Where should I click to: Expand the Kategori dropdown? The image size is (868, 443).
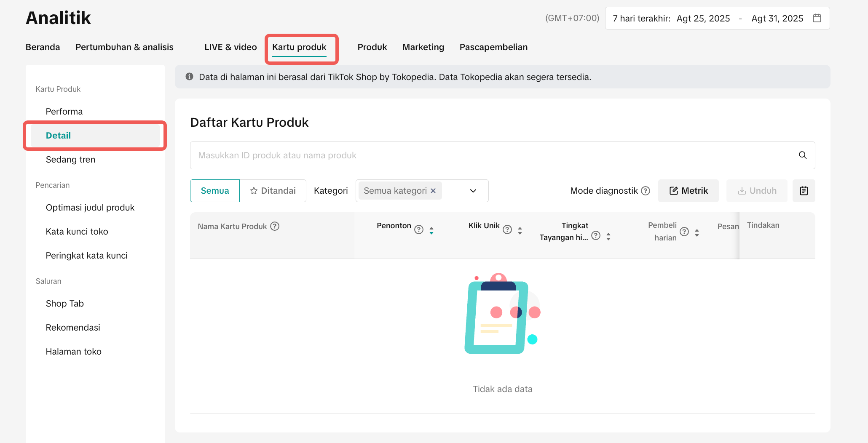pyautogui.click(x=473, y=191)
